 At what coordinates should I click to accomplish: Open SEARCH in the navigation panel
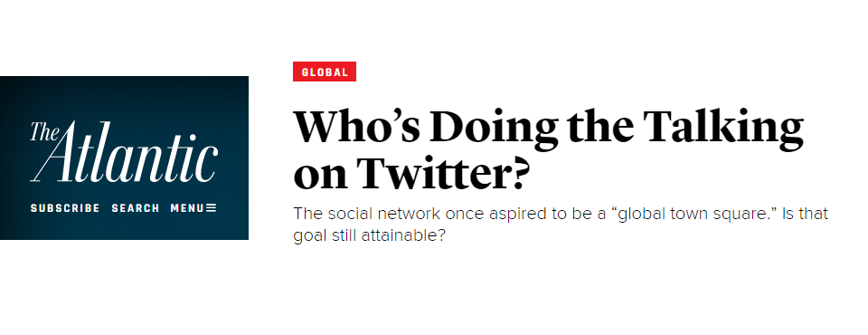click(136, 208)
